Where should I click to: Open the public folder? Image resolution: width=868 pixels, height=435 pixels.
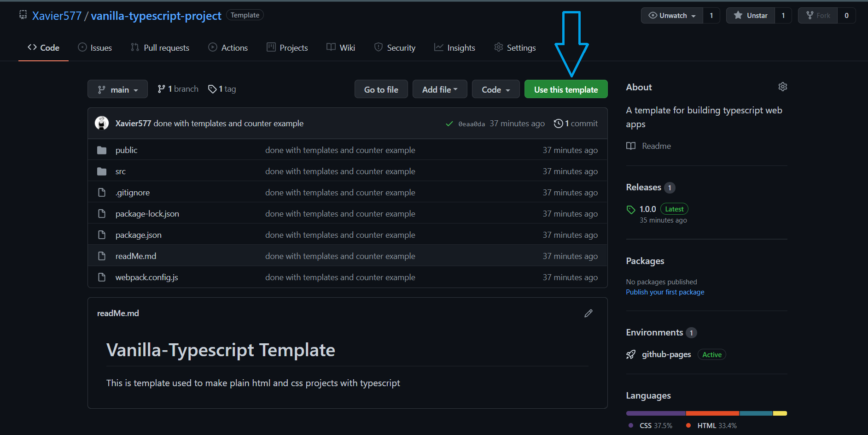pyautogui.click(x=126, y=150)
